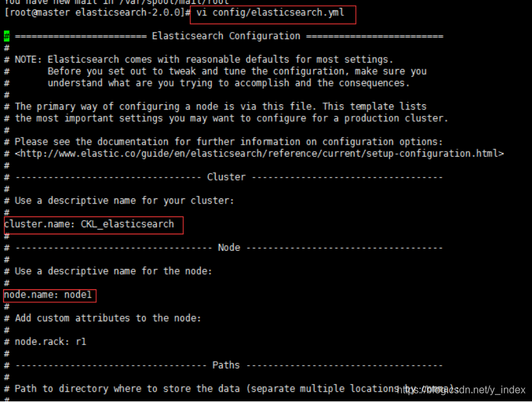Click 'Use a descriptive name for the node:'
532x402 pixels.
coord(113,271)
